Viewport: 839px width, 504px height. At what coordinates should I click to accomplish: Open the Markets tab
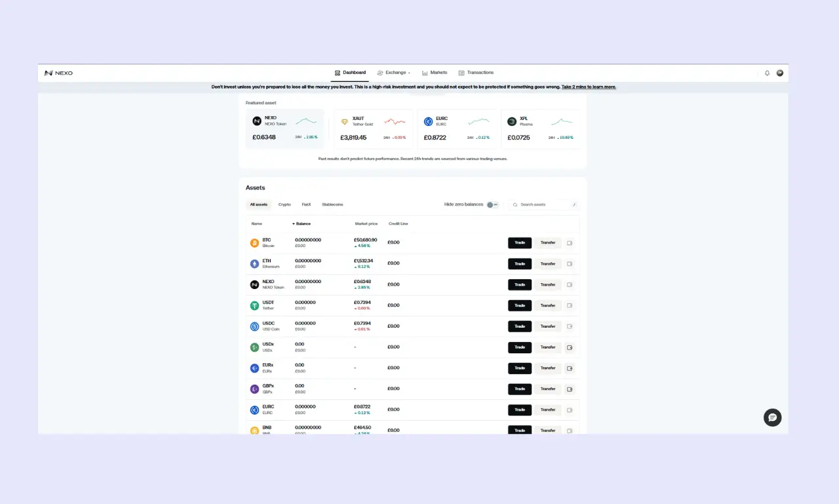pyautogui.click(x=435, y=73)
